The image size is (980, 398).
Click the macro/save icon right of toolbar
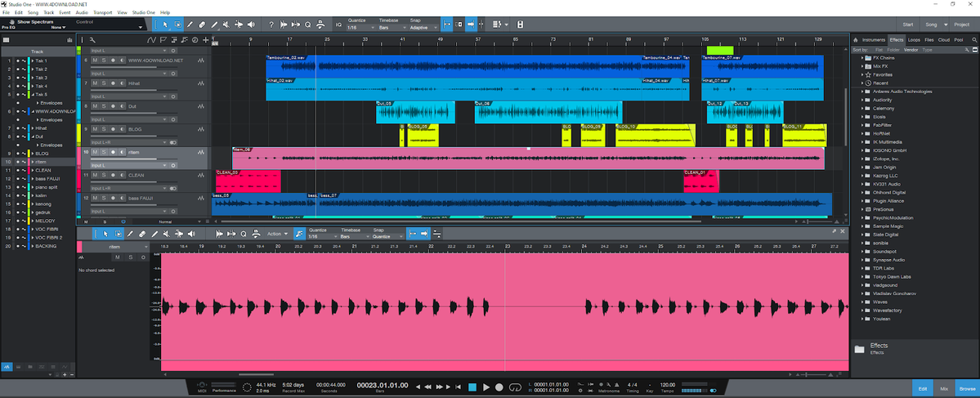point(520,25)
